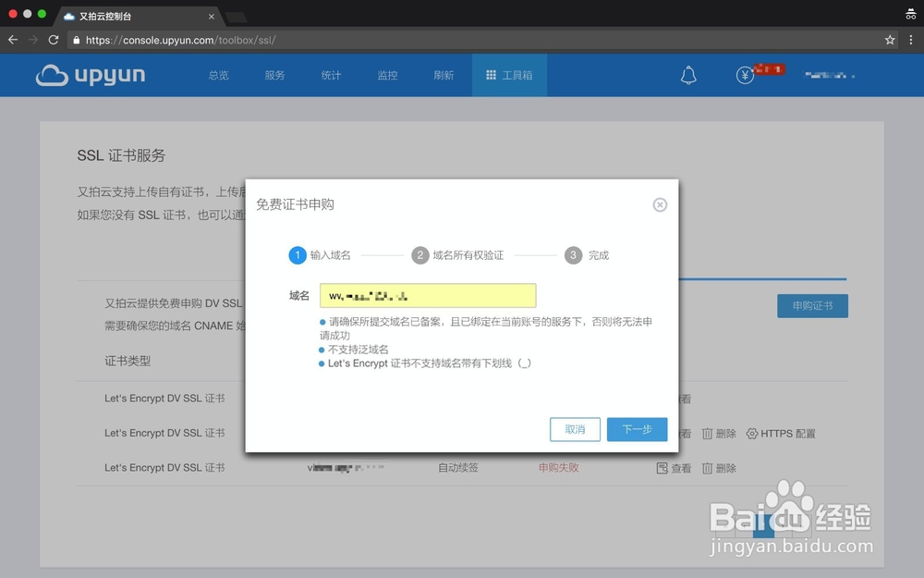
Task: Click the 申购证书 button
Action: (x=812, y=305)
